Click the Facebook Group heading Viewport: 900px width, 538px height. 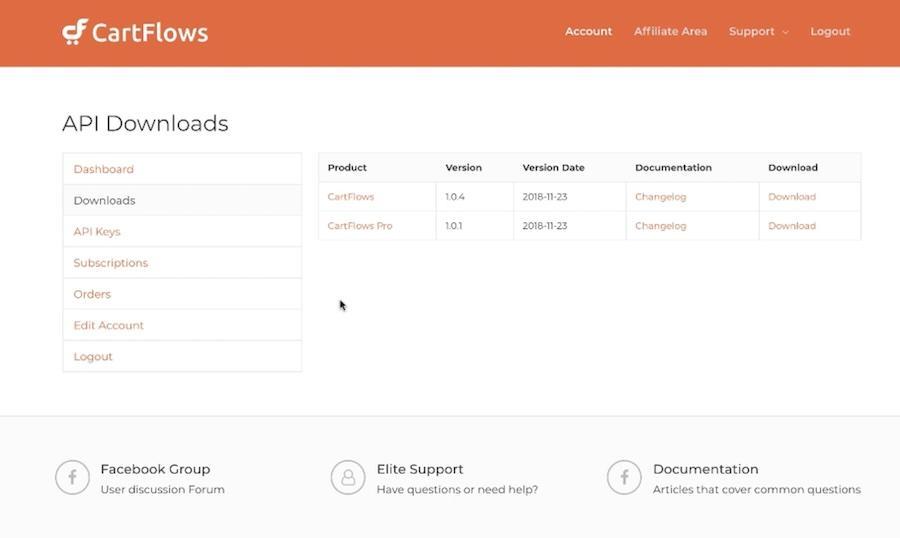(x=155, y=469)
